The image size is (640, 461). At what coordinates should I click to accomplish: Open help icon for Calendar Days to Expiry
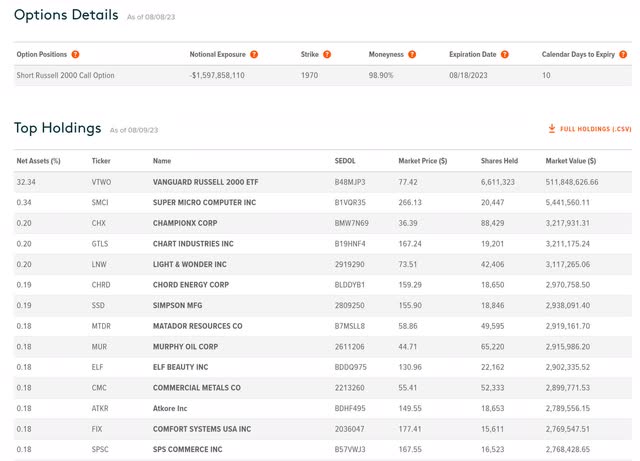coord(623,54)
